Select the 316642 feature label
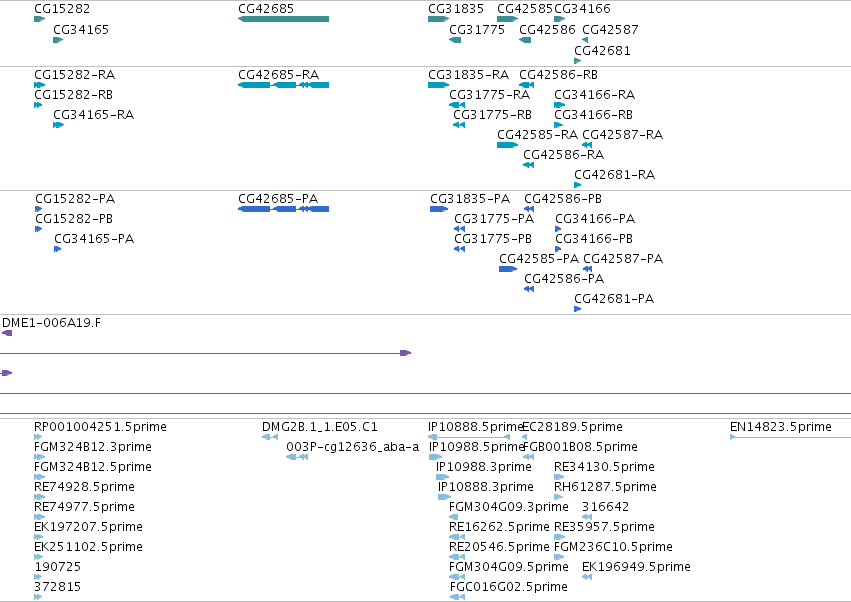This screenshot has width=851, height=602. click(x=605, y=507)
